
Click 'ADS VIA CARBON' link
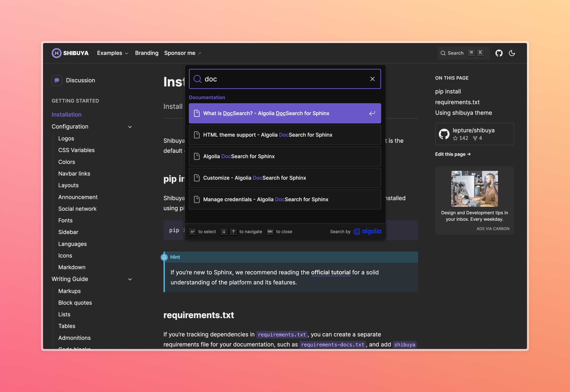(x=493, y=229)
